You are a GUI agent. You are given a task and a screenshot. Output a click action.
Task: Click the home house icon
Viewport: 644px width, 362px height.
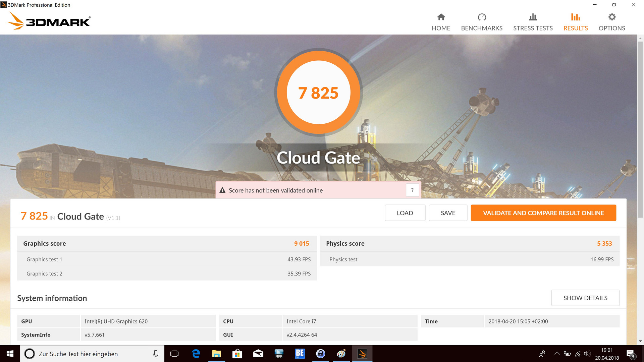[x=441, y=17]
